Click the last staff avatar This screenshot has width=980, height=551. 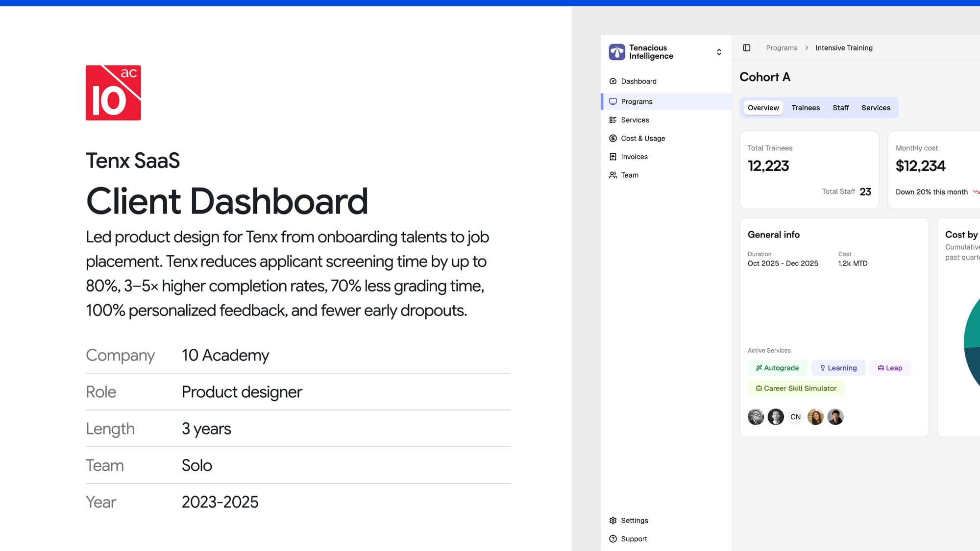click(x=835, y=417)
